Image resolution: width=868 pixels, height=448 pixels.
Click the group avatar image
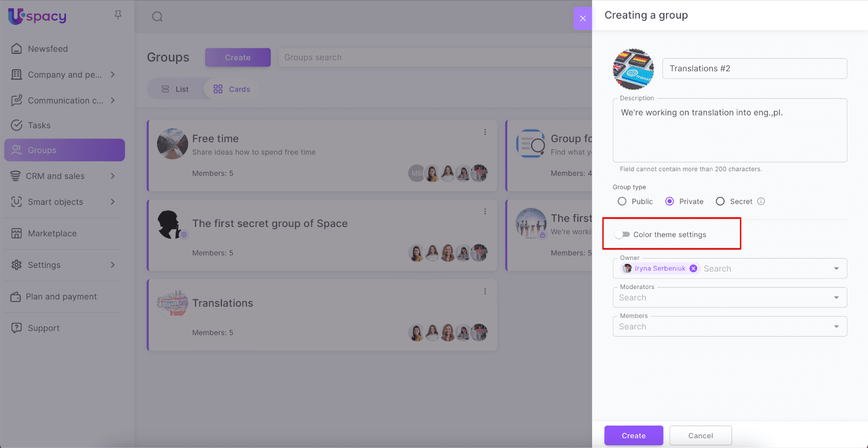(633, 69)
